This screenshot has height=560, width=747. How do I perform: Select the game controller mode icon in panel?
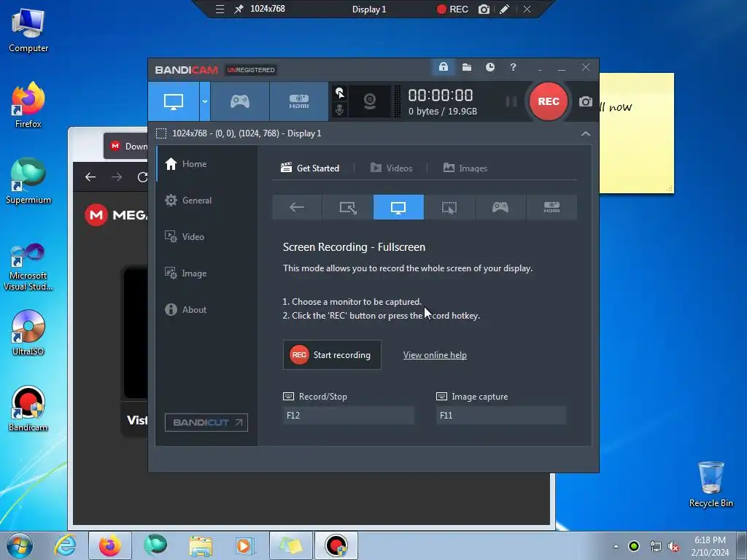[x=500, y=207]
